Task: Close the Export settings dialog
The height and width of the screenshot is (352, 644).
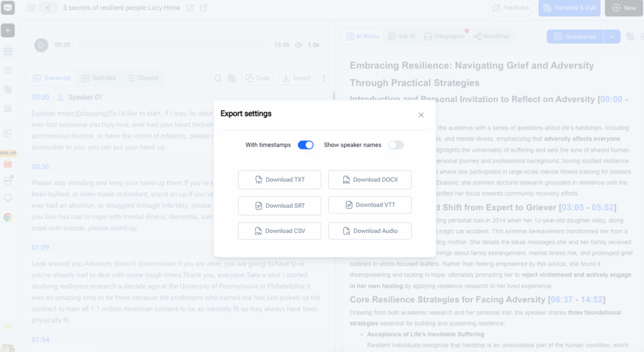Action: pyautogui.click(x=421, y=115)
